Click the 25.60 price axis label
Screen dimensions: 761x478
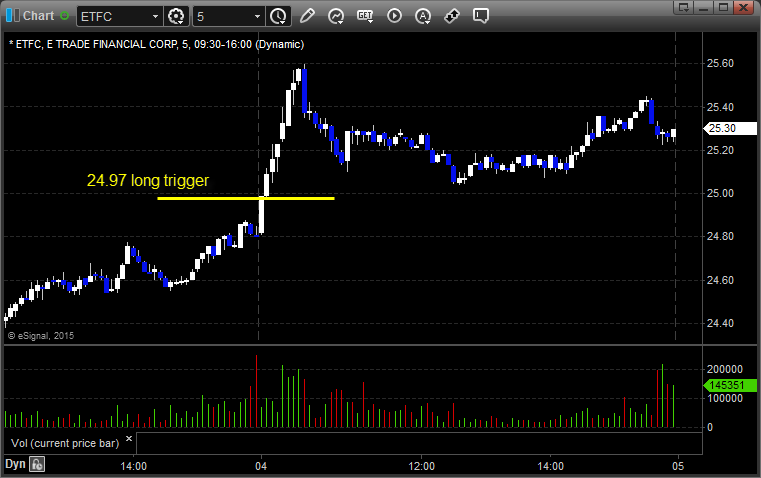[x=720, y=63]
